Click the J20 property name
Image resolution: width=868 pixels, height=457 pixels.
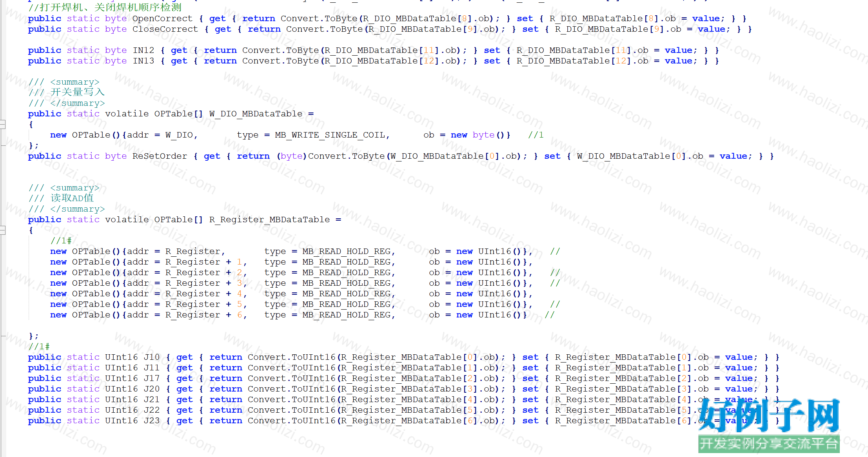(152, 389)
